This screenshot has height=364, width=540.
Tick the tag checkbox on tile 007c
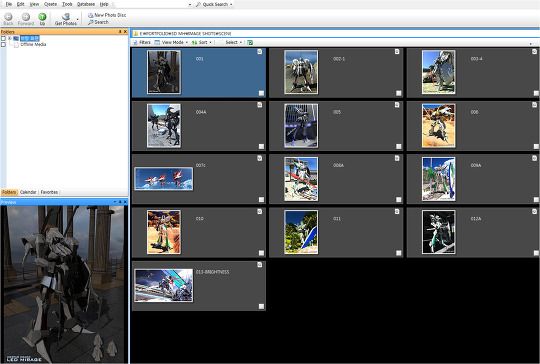tap(261, 200)
